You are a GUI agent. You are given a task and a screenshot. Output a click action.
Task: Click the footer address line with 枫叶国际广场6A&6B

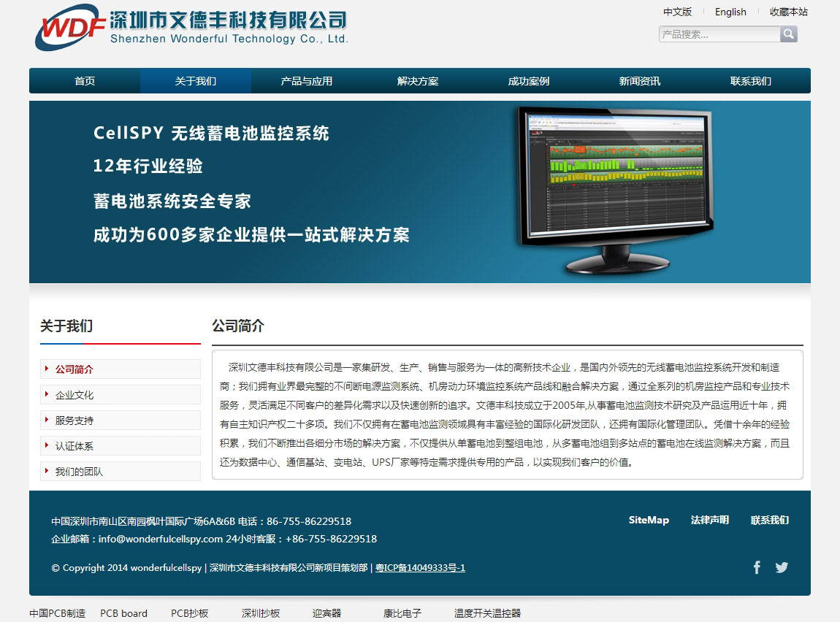click(143, 521)
